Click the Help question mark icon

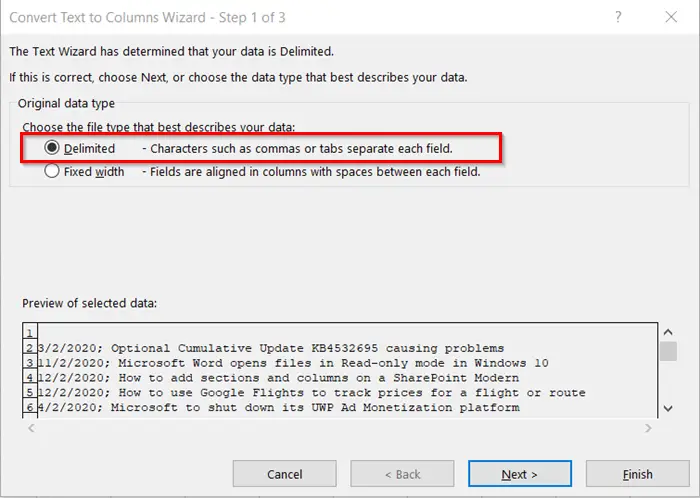click(618, 17)
